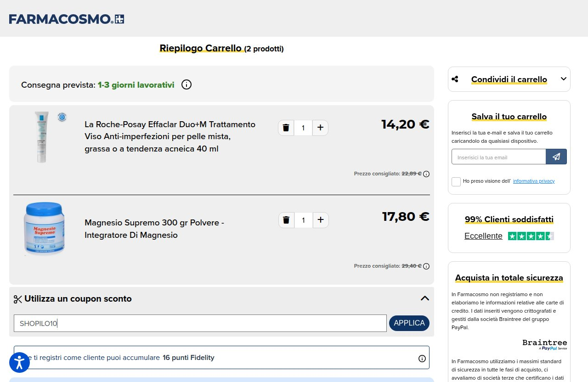This screenshot has height=382, width=588.
Task: Edit quantity field of La Roche-Posay
Action: click(303, 128)
